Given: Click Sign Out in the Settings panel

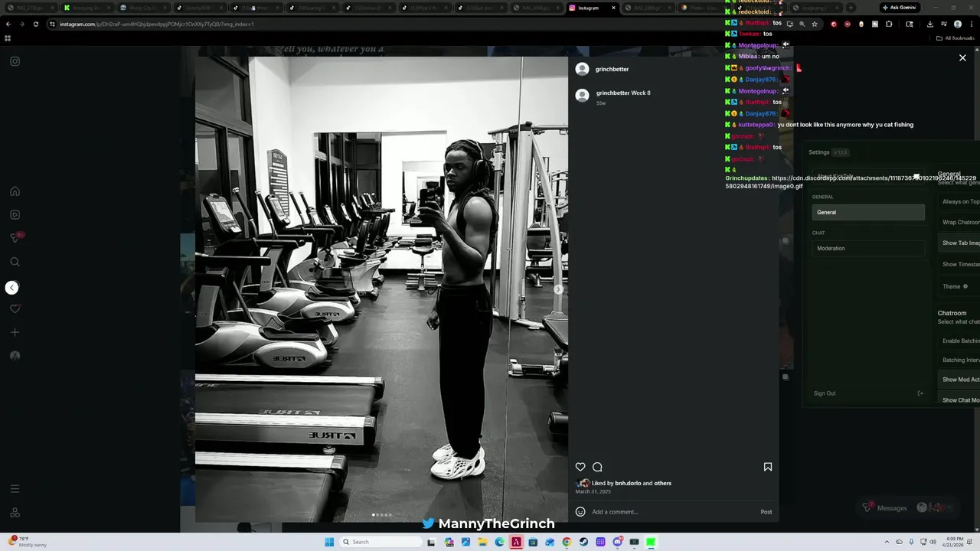Looking at the screenshot, I should (x=825, y=393).
